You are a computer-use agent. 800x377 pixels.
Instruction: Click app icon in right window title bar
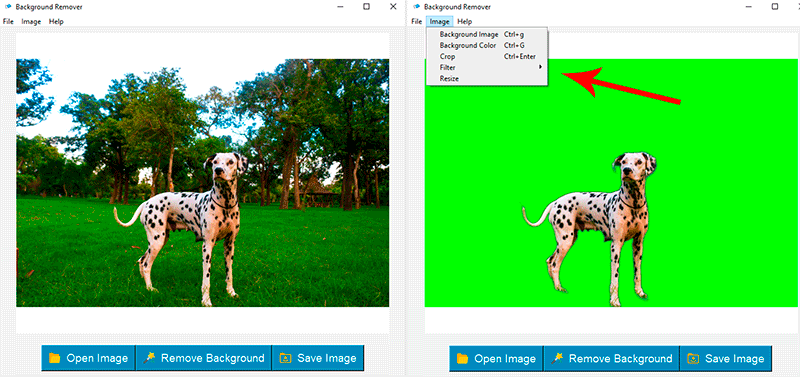click(x=416, y=7)
